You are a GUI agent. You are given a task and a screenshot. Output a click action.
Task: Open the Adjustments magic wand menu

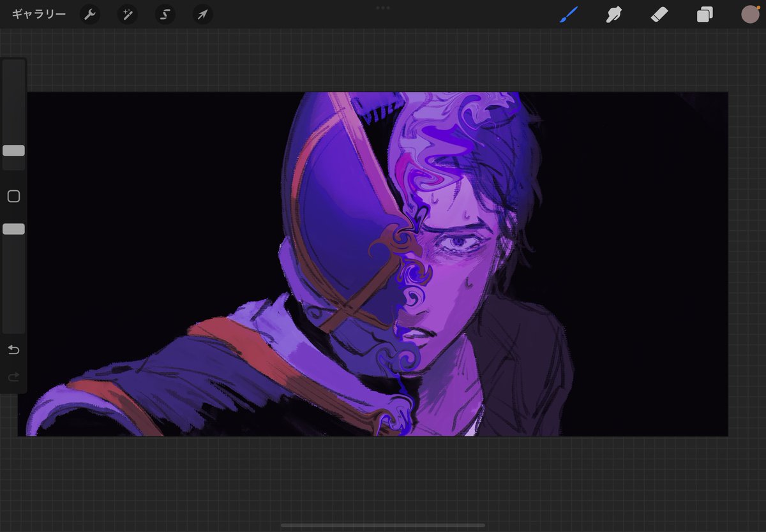point(128,14)
